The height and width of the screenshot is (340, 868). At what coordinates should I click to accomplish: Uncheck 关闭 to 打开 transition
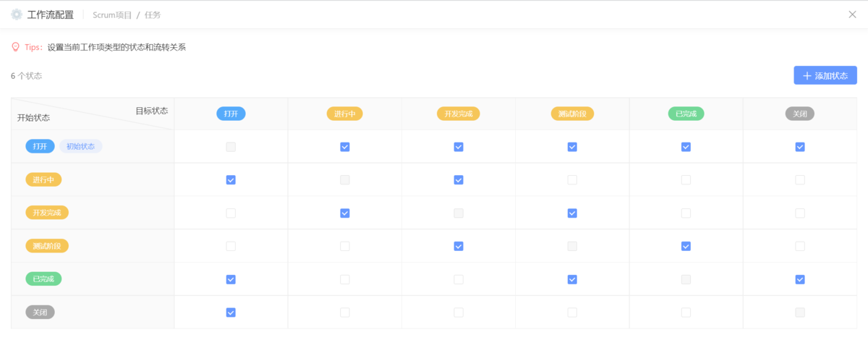[x=231, y=313]
